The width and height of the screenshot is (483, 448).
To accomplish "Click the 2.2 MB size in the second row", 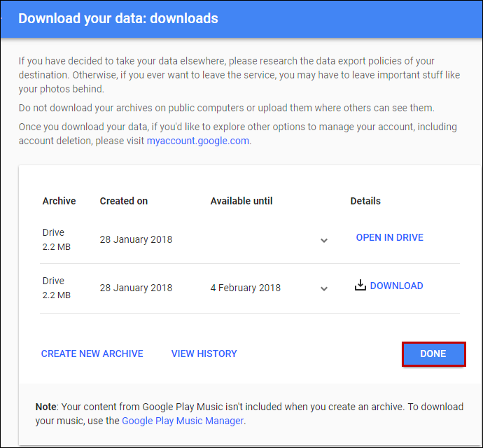I will click(x=56, y=295).
